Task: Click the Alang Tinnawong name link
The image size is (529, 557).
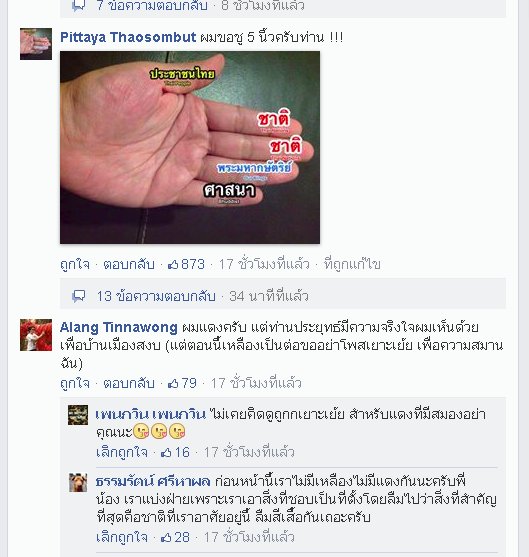Action: [119, 328]
